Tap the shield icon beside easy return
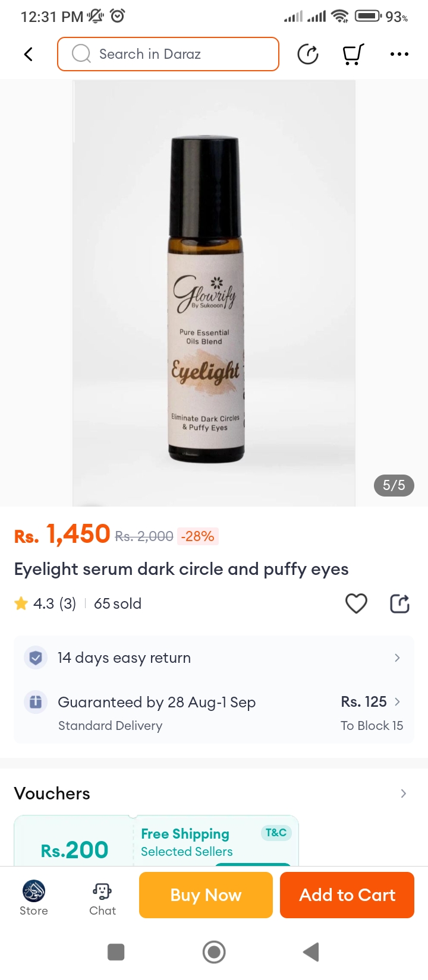This screenshot has height=980, width=428. (36, 657)
